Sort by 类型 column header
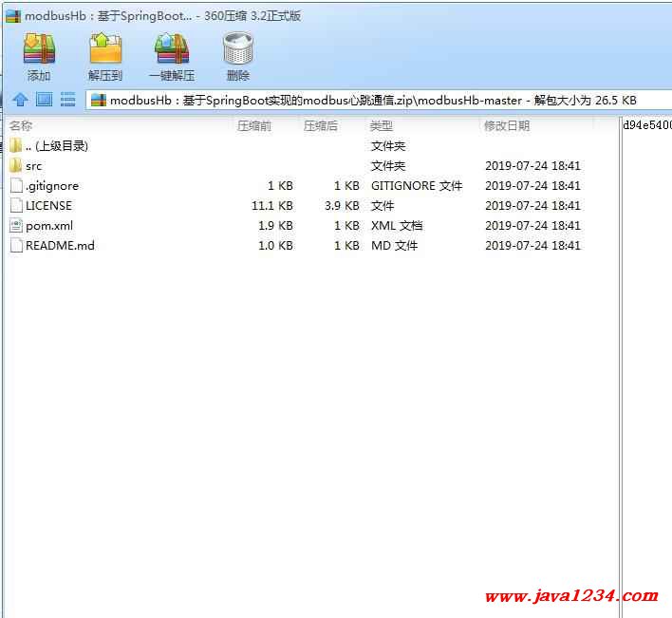 [381, 126]
